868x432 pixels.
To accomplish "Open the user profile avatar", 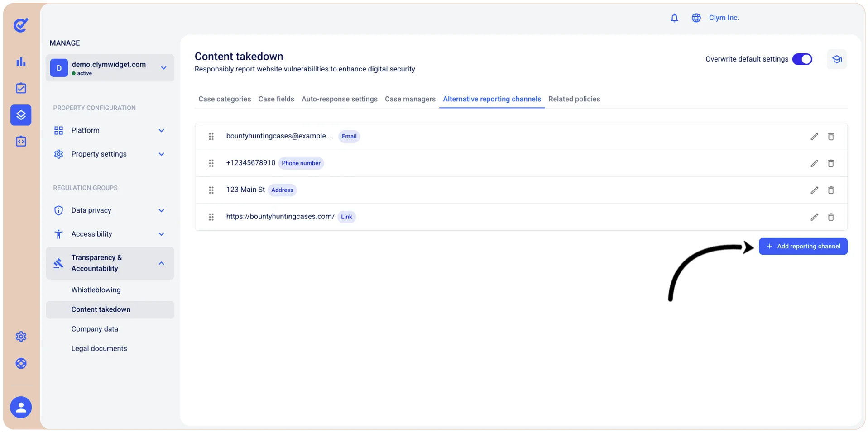I will click(x=21, y=407).
